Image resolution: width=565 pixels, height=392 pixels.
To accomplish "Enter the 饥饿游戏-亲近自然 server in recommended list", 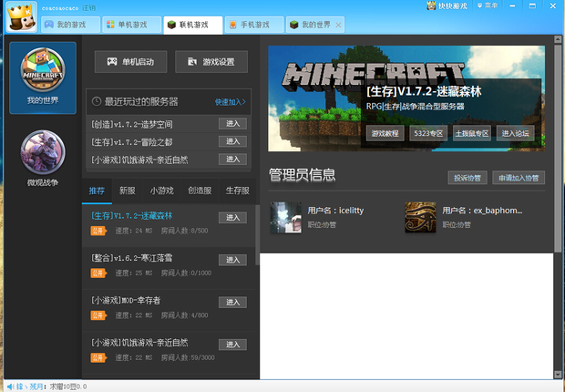I will pyautogui.click(x=232, y=345).
